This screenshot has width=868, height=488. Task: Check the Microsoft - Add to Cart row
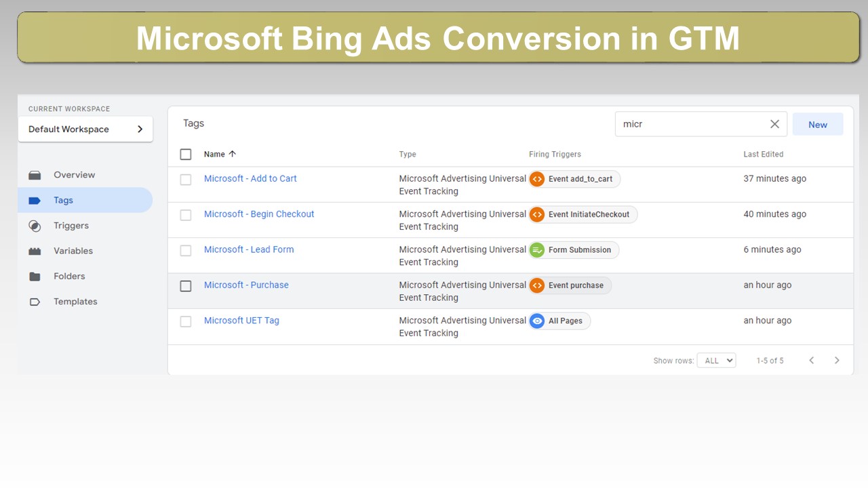[x=186, y=180]
